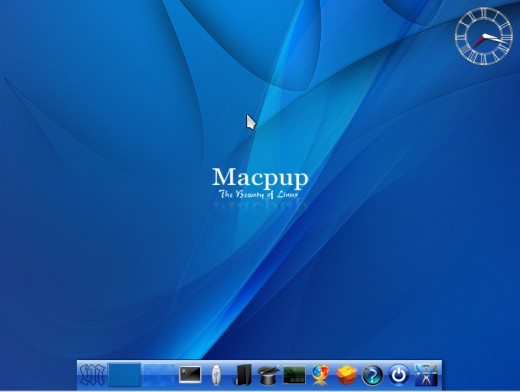Open the USB drive mount tool
520x392 pixels.
click(x=216, y=375)
